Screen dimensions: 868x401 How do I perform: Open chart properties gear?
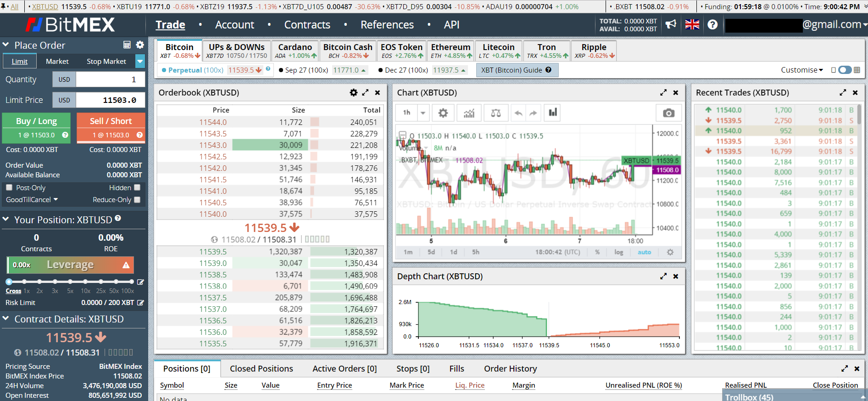tap(443, 113)
